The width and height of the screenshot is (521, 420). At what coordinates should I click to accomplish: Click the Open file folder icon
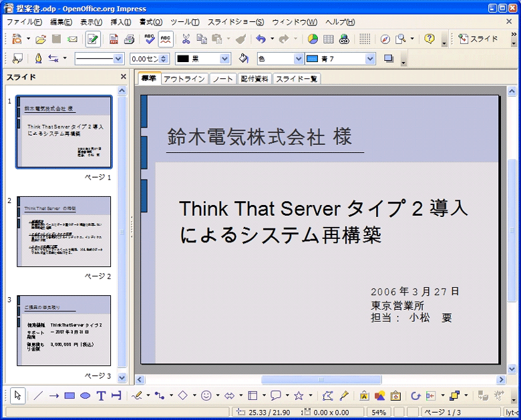tap(41, 39)
